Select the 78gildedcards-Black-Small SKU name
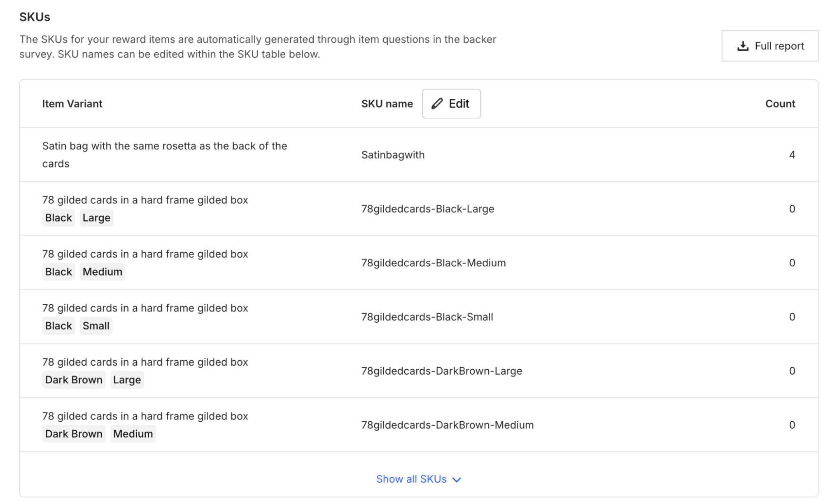 coord(427,317)
